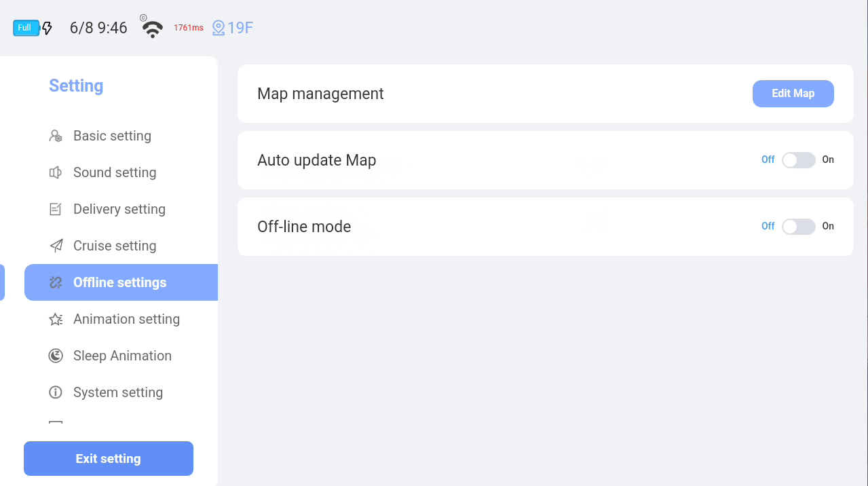Enable the Auto update Map toggle
868x486 pixels.
(x=799, y=160)
